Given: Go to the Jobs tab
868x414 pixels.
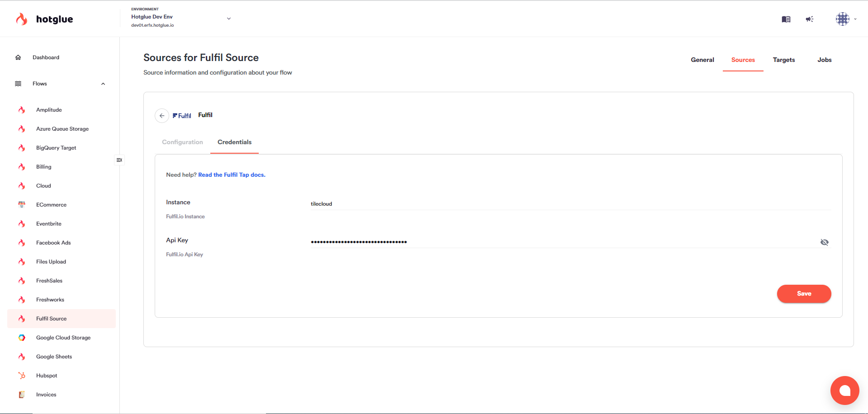Looking at the screenshot, I should pyautogui.click(x=825, y=60).
